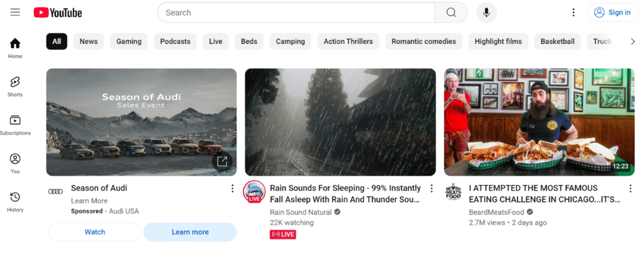Click BeardMeatsFood channel name
This screenshot has width=644, height=268.
tap(497, 212)
